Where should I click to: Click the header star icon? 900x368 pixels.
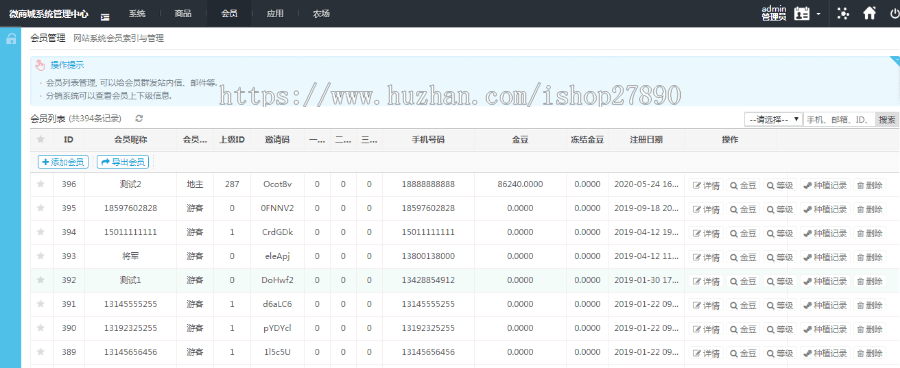click(x=40, y=140)
